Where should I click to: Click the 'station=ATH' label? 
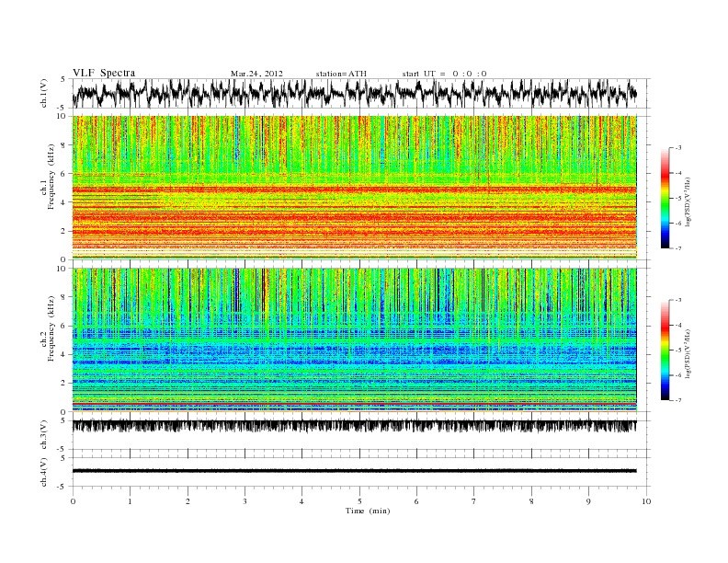(x=341, y=74)
